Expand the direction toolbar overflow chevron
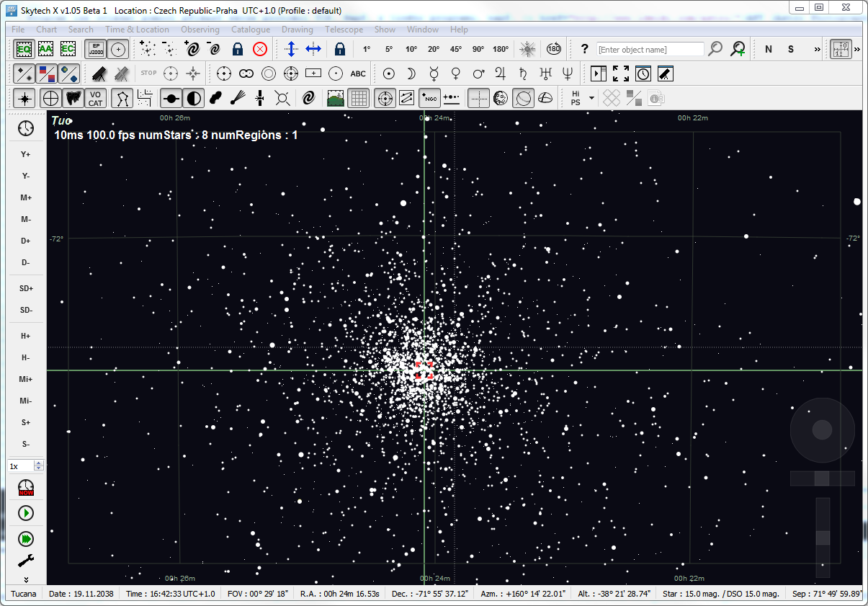The width and height of the screenshot is (868, 606). click(x=817, y=49)
